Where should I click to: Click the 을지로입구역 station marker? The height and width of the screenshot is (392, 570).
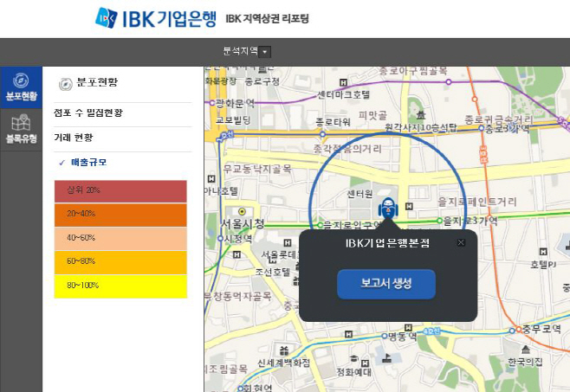[320, 225]
